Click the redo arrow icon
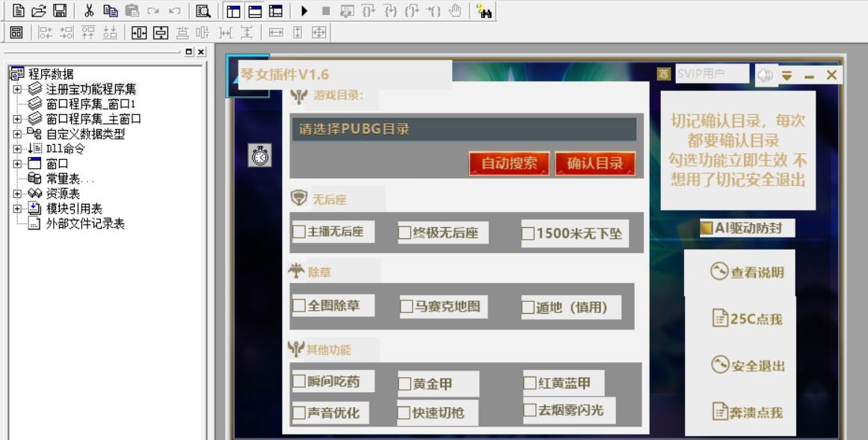Image resolution: width=868 pixels, height=440 pixels. [153, 10]
